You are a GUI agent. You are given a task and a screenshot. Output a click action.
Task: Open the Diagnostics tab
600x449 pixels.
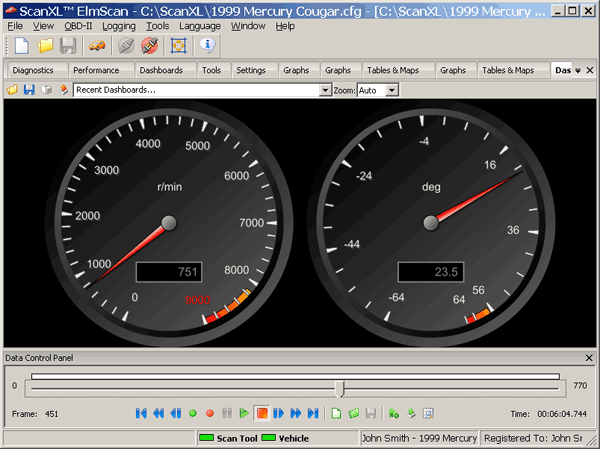(34, 71)
